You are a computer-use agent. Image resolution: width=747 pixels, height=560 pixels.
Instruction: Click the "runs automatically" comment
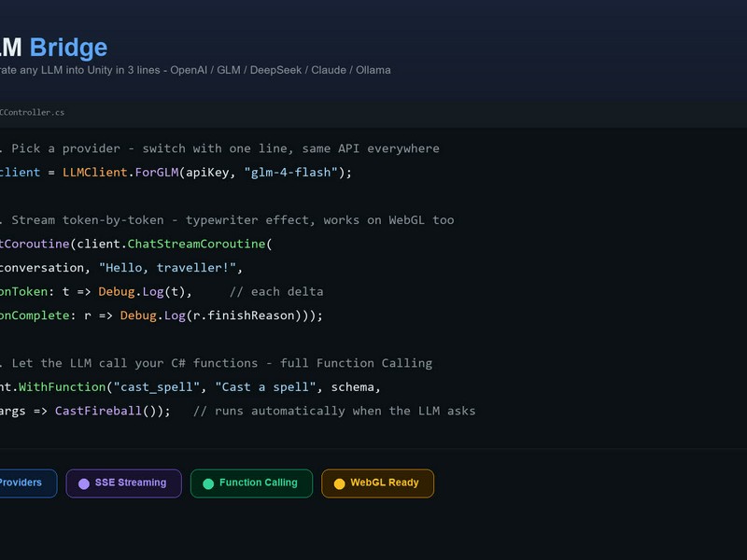coord(334,411)
